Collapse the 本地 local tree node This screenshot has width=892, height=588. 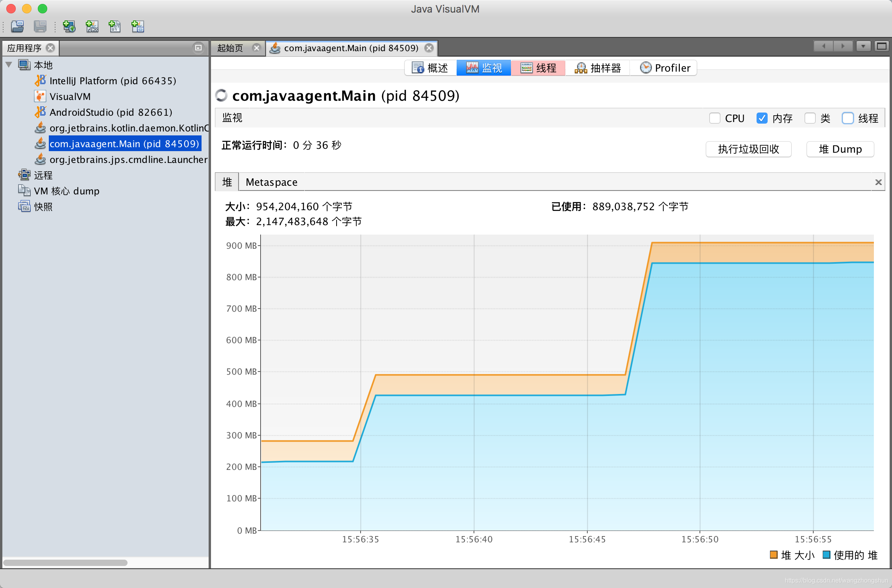tap(9, 65)
